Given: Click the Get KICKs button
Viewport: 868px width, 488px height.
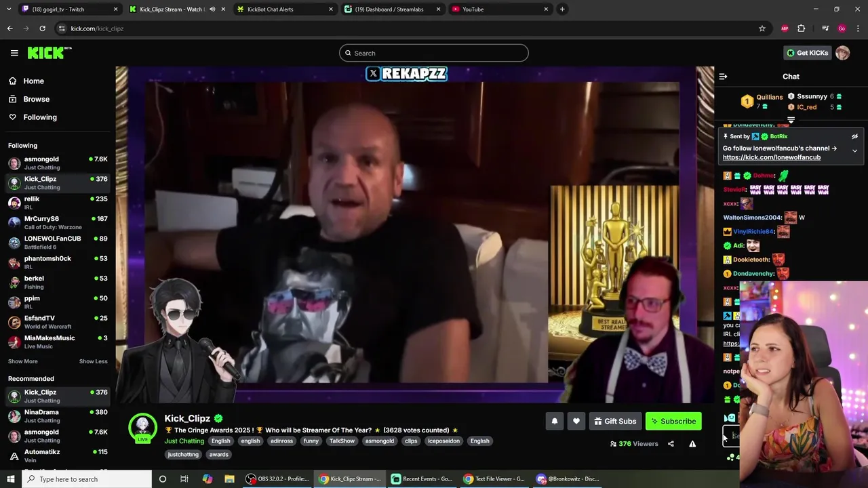Looking at the screenshot, I should point(807,53).
